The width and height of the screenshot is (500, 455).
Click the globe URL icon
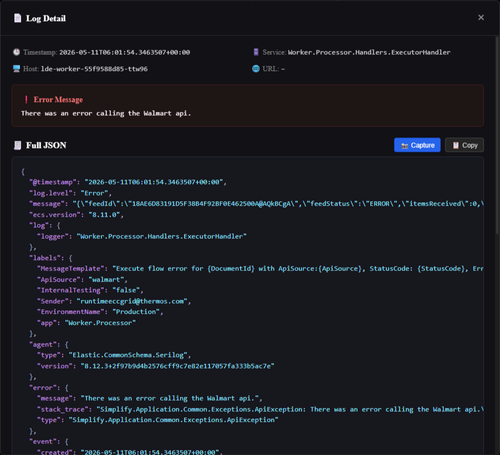[256, 69]
